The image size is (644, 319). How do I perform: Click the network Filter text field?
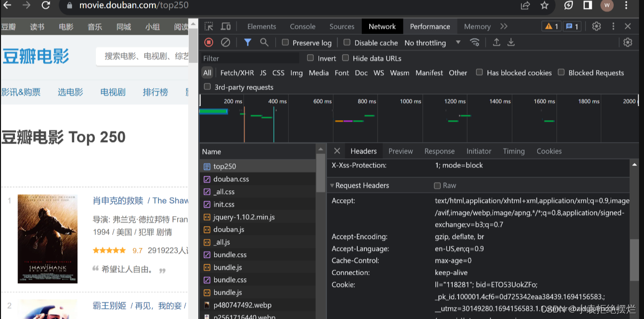point(250,58)
